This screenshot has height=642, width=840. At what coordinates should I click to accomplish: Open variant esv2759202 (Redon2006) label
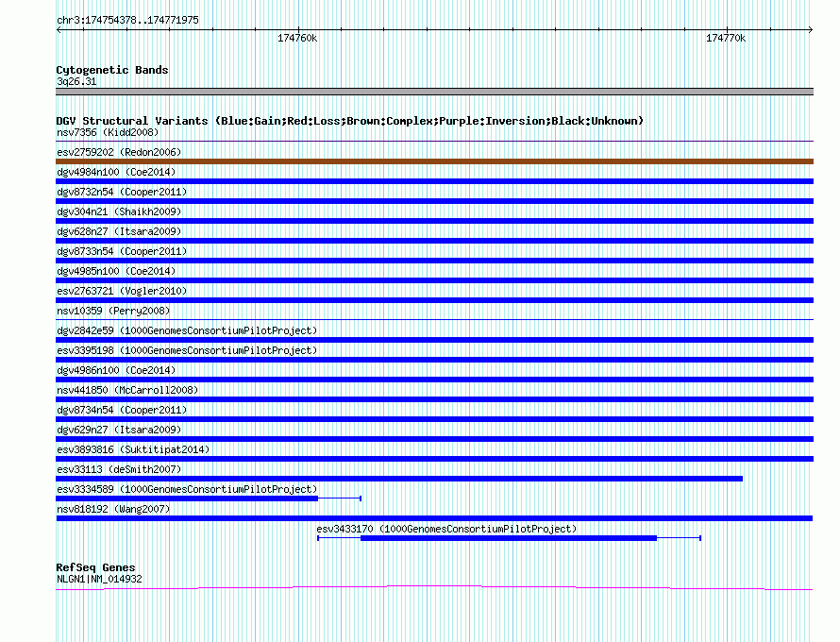[x=119, y=152]
